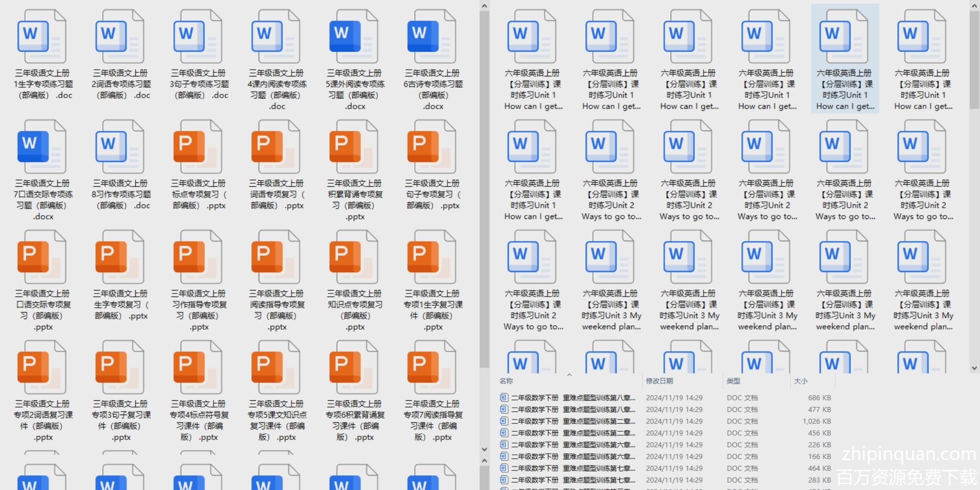Click the 类型 column header
Viewport: 980px width, 490px height.
pos(734,381)
